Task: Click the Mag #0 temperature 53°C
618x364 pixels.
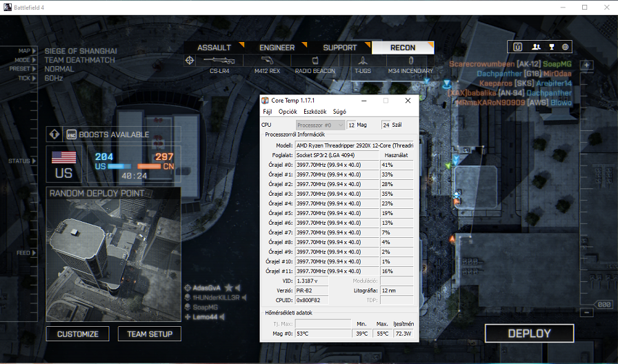Action: coord(323,334)
